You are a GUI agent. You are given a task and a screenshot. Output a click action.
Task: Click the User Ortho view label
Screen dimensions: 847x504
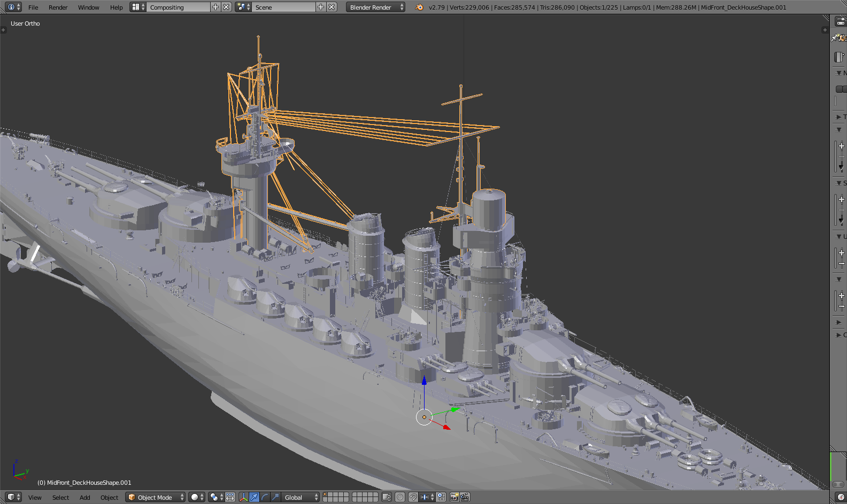pos(25,24)
